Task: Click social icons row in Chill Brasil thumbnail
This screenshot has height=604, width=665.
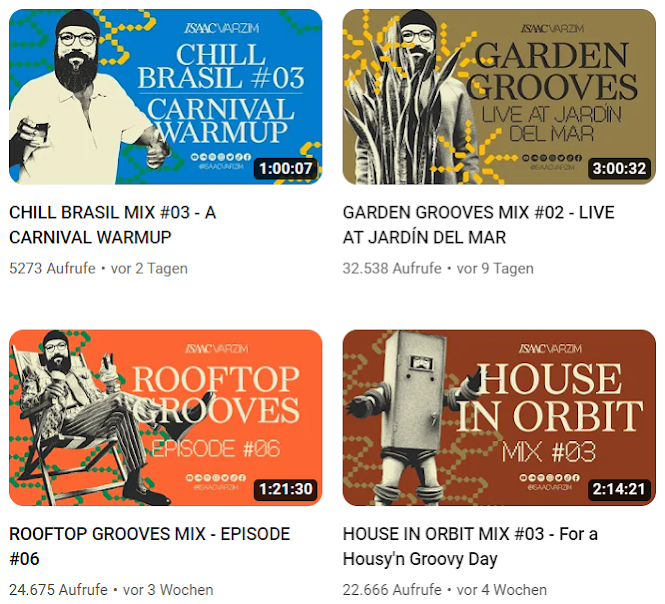Action: click(221, 157)
